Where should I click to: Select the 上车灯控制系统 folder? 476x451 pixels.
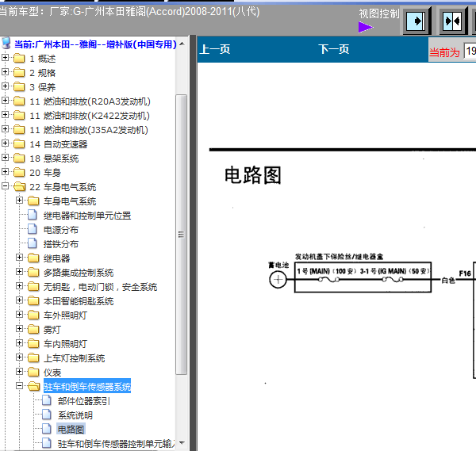pyautogui.click(x=74, y=358)
